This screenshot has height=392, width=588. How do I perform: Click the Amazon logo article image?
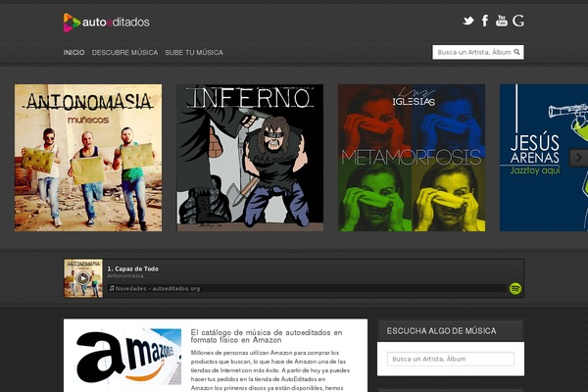pos(128,357)
